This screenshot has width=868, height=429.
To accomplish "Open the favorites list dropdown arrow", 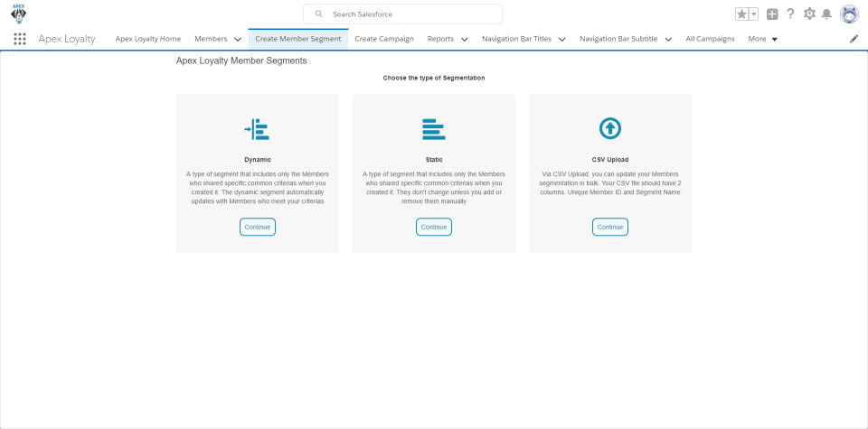I will [753, 14].
